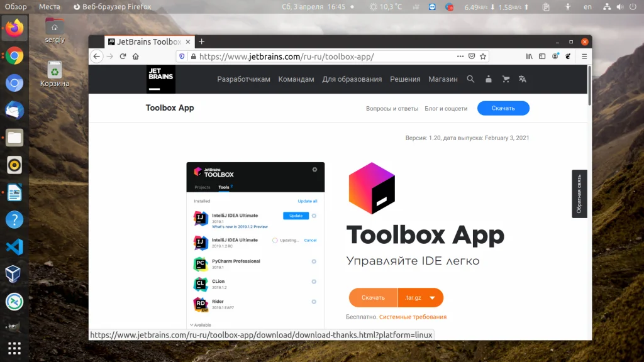Open the JetBrains account person icon
Image resolution: width=644 pixels, height=362 pixels.
point(488,79)
